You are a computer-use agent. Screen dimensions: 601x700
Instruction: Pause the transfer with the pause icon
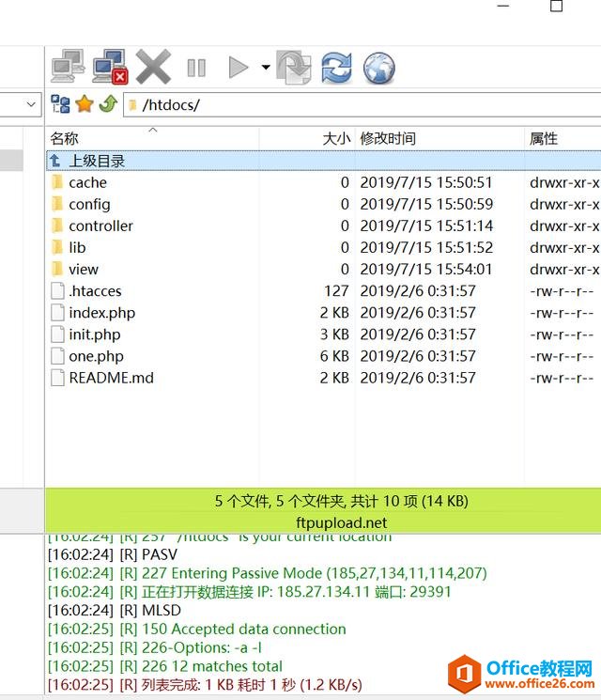[196, 68]
